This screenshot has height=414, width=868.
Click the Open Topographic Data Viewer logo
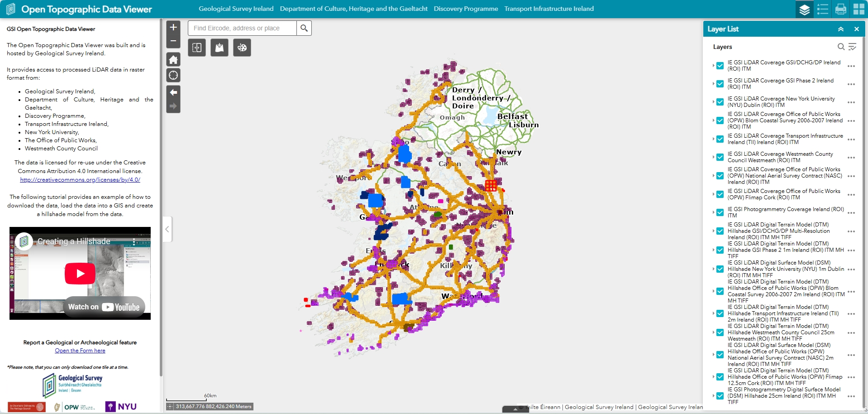(11, 9)
